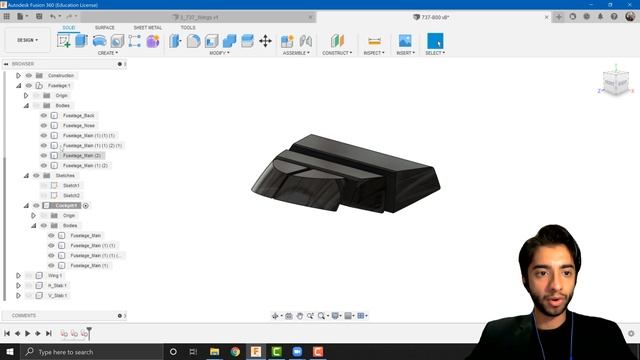640x360 pixels.
Task: Play the design timeline
Action: (x=27, y=333)
